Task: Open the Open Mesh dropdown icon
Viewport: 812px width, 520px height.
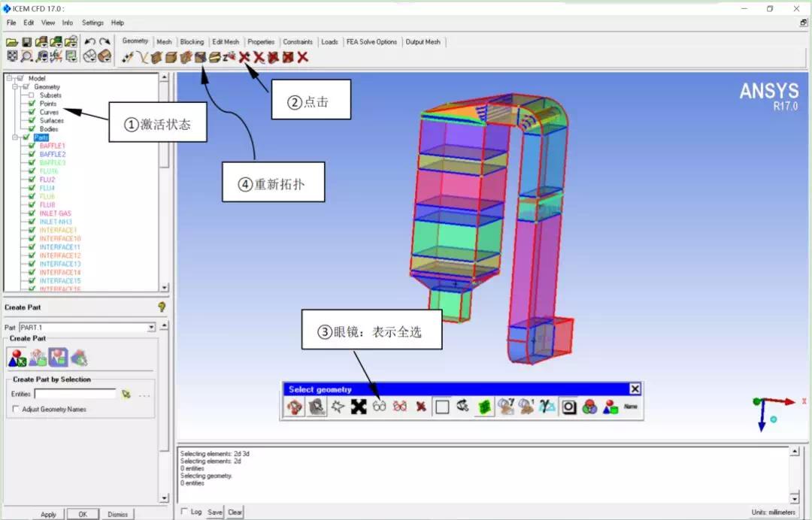Action: point(56,42)
